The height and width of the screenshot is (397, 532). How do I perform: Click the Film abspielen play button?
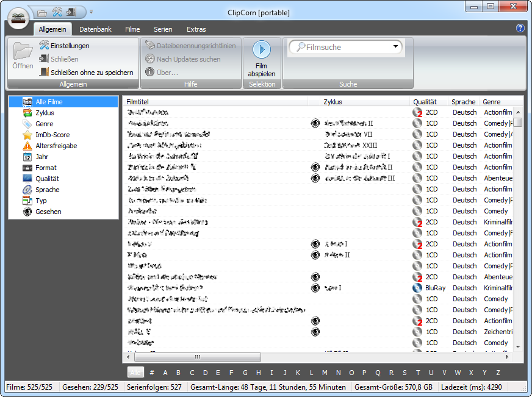pyautogui.click(x=261, y=50)
